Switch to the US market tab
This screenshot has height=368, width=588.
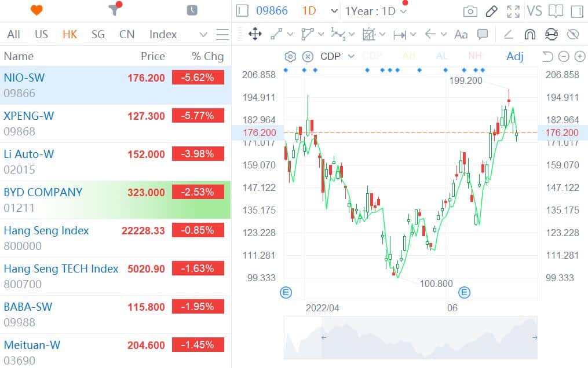coord(41,34)
